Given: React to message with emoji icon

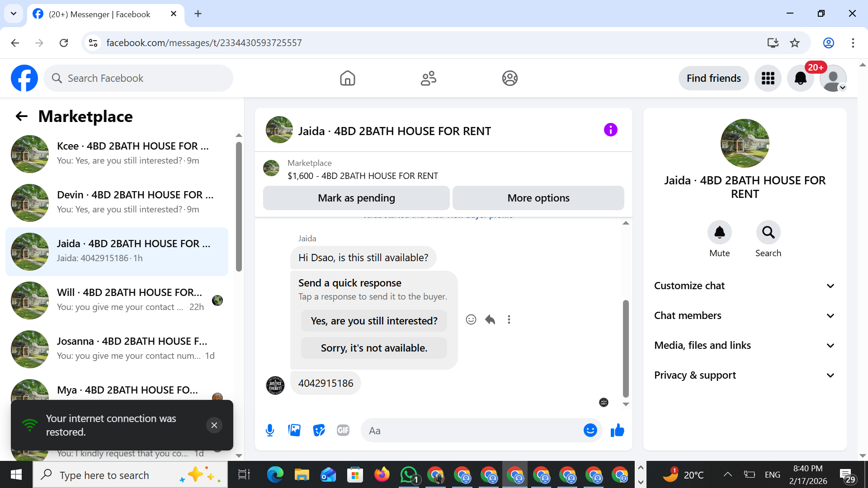Looking at the screenshot, I should click(x=471, y=320).
